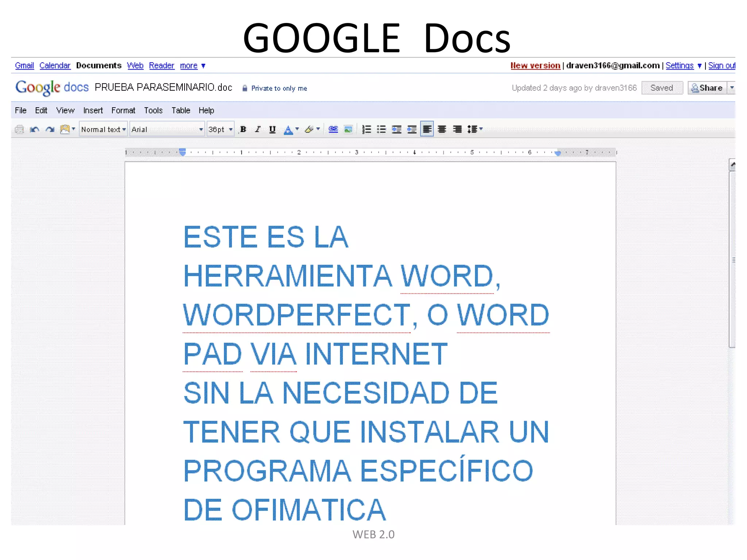
Task: Open the Insert menu
Action: (93, 110)
